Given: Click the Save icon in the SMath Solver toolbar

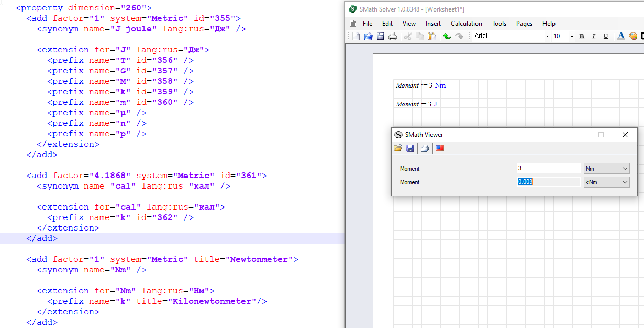Looking at the screenshot, I should (x=381, y=36).
